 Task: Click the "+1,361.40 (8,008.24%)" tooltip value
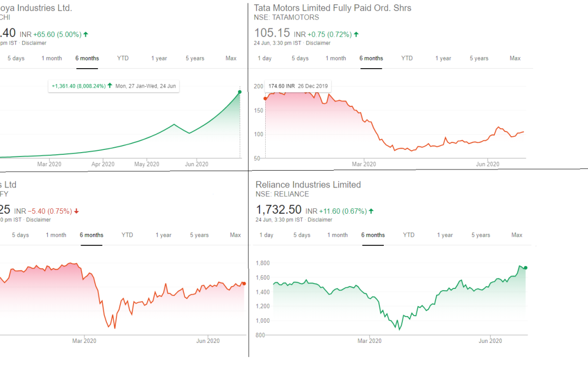click(x=79, y=86)
